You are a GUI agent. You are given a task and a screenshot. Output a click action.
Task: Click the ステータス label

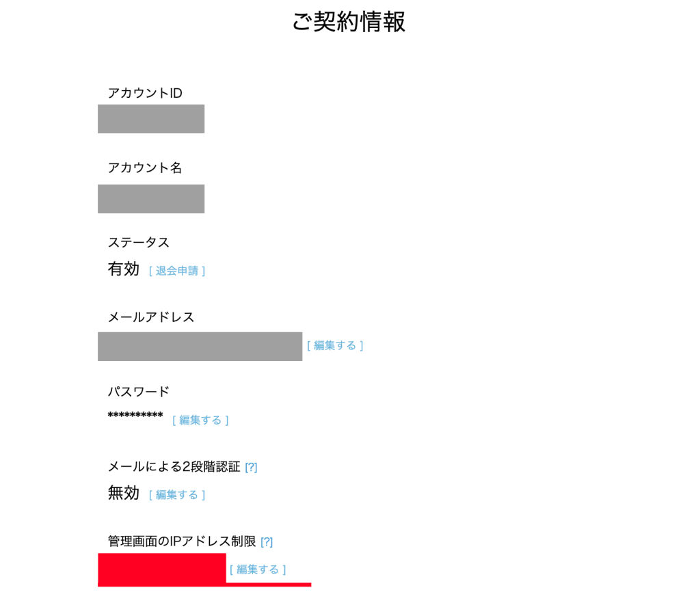tap(139, 242)
